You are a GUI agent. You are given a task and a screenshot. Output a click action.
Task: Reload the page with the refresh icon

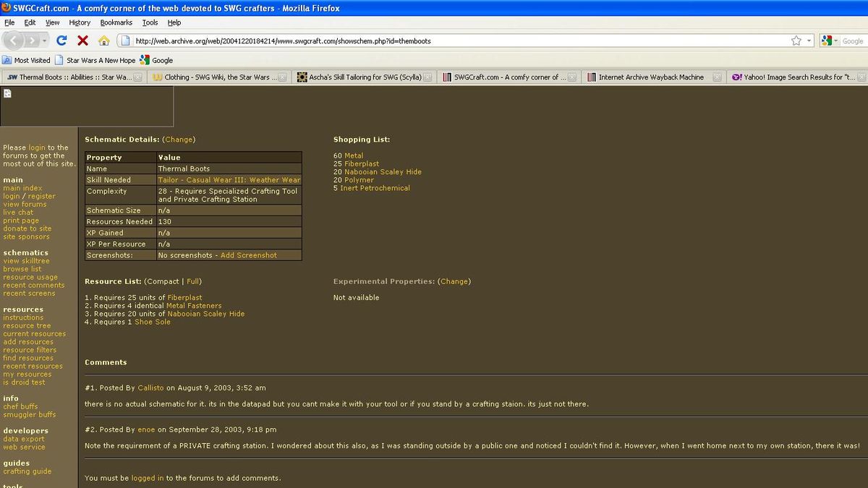(x=61, y=40)
